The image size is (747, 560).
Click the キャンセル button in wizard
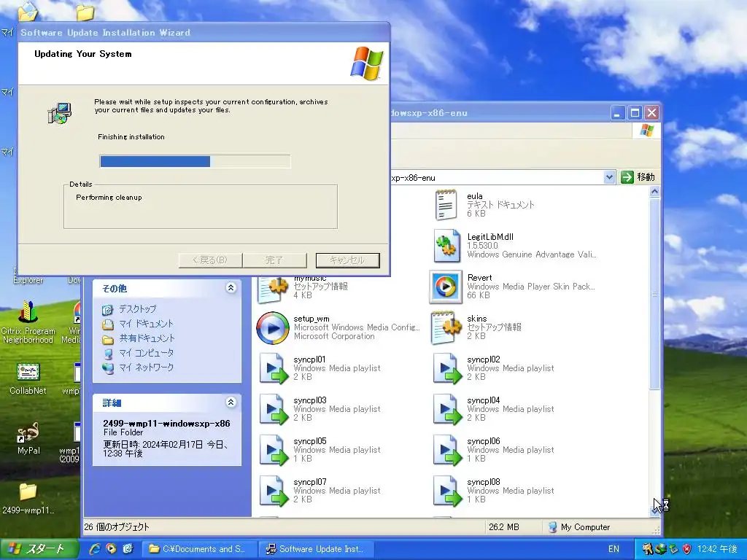[x=348, y=260]
